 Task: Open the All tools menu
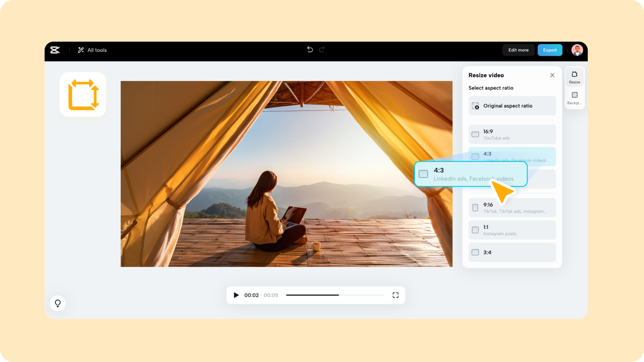click(92, 50)
